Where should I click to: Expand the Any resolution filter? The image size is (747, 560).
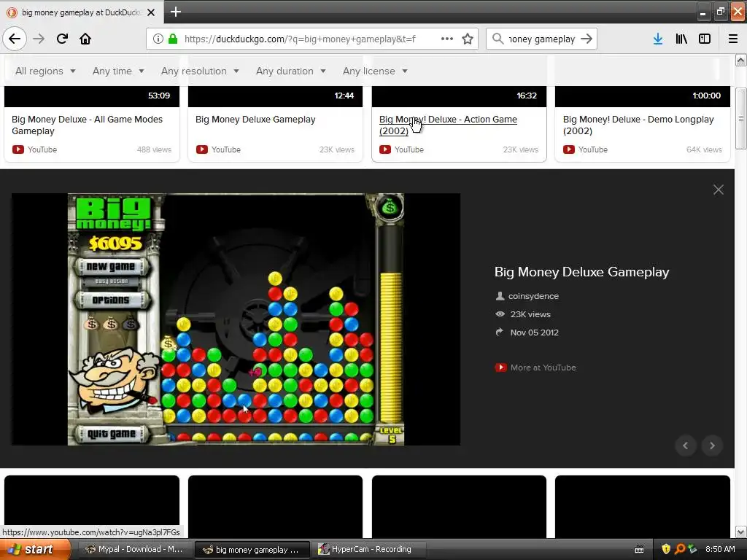click(x=200, y=71)
